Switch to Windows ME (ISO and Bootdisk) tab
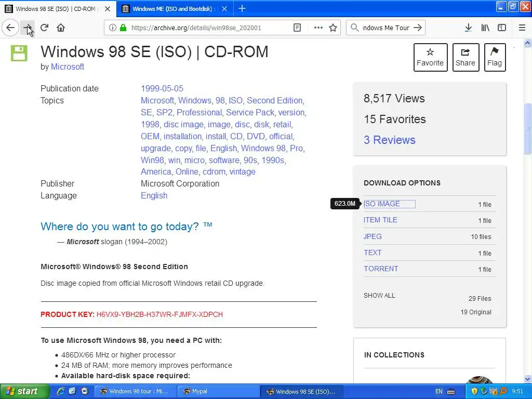The height and width of the screenshot is (399, 532). [175, 8]
